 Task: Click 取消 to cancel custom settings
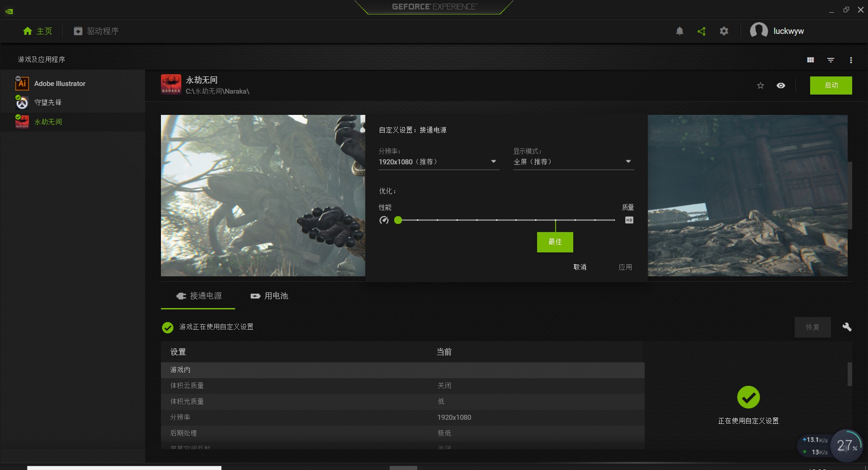[x=580, y=267]
